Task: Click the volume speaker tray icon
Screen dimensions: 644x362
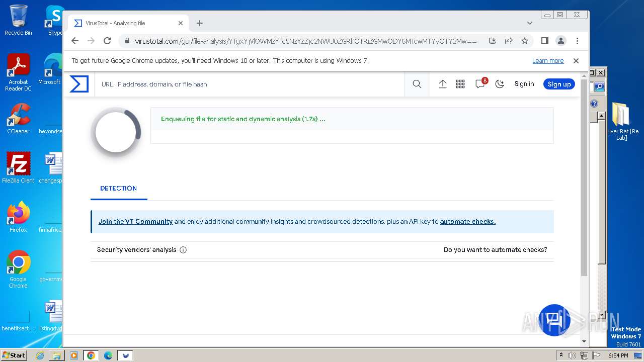Action: coord(572,355)
